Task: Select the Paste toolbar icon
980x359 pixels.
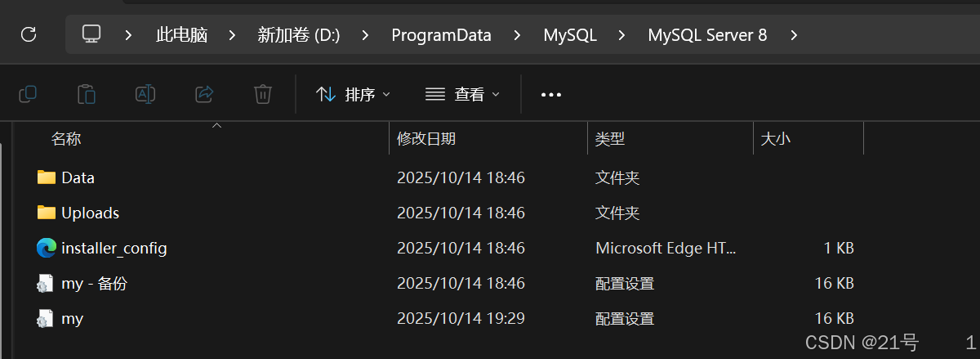Action: (x=87, y=94)
